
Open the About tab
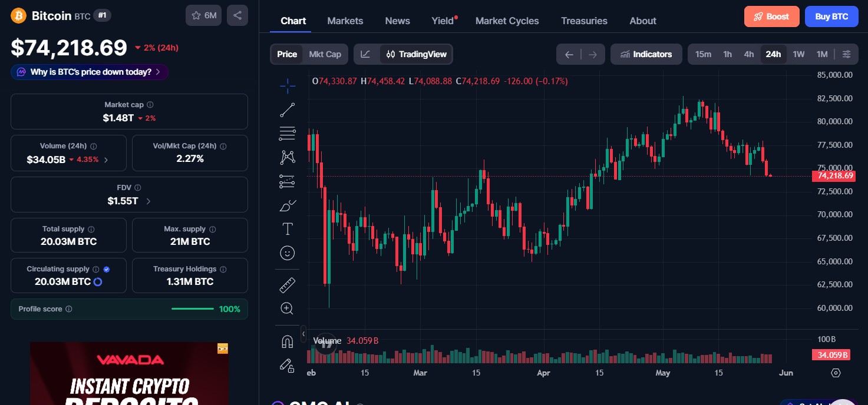[643, 21]
